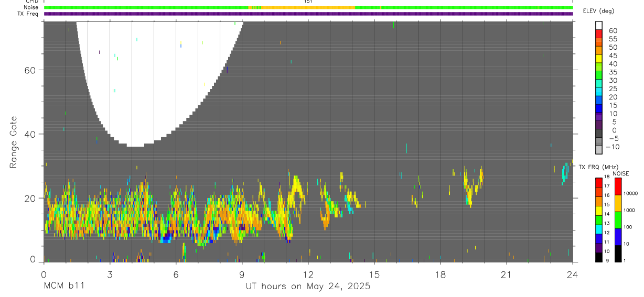This screenshot has height=297, width=644.
Task: Click the red 18 MHz TX FRQ swatch
Action: [x=599, y=182]
